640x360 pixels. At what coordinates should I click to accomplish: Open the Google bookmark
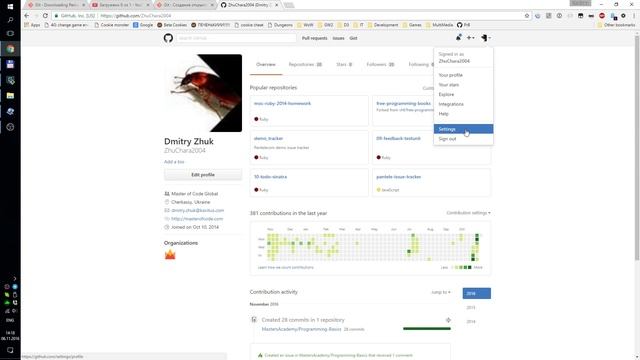click(x=143, y=25)
